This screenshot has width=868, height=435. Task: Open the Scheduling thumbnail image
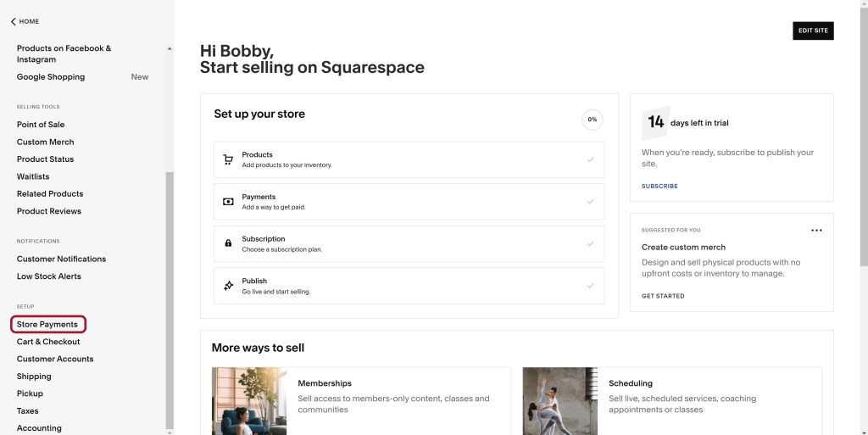(x=559, y=400)
